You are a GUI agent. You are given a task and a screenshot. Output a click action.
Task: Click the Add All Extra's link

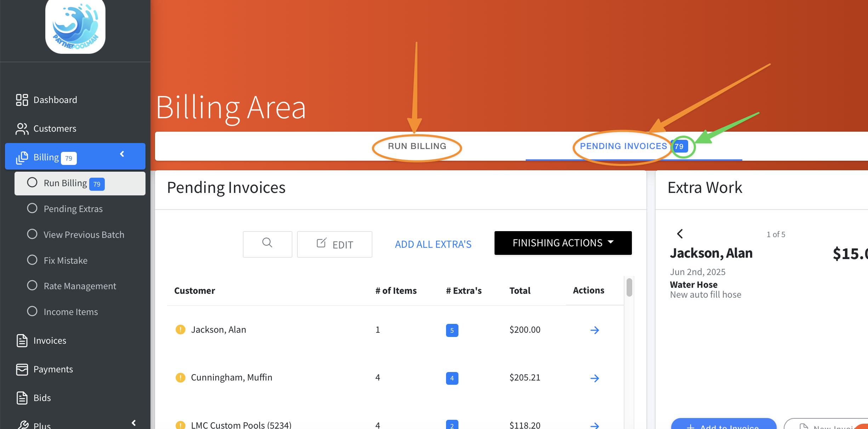pos(433,244)
